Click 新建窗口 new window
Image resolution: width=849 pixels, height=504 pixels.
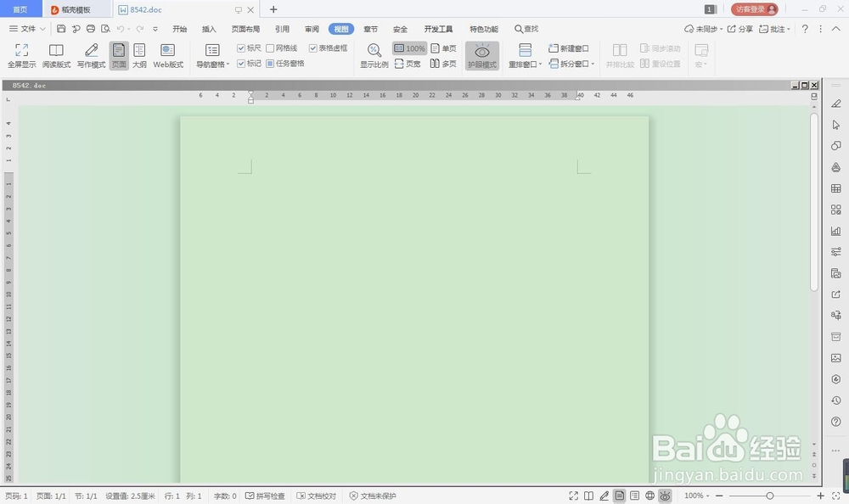pos(569,48)
